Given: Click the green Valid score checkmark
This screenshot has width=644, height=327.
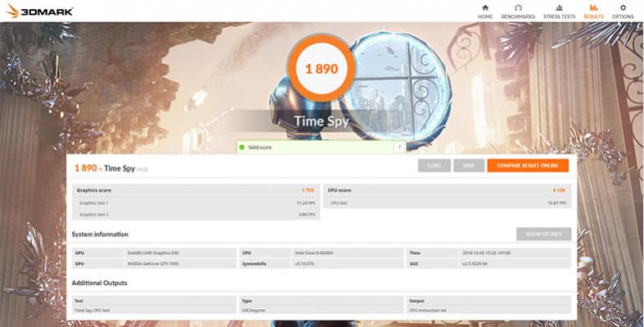Looking at the screenshot, I should click(x=242, y=148).
